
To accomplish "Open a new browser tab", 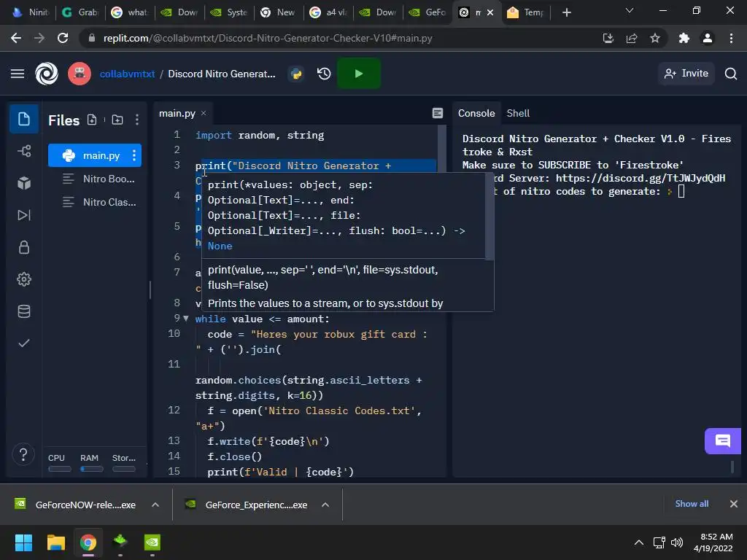I will point(566,12).
